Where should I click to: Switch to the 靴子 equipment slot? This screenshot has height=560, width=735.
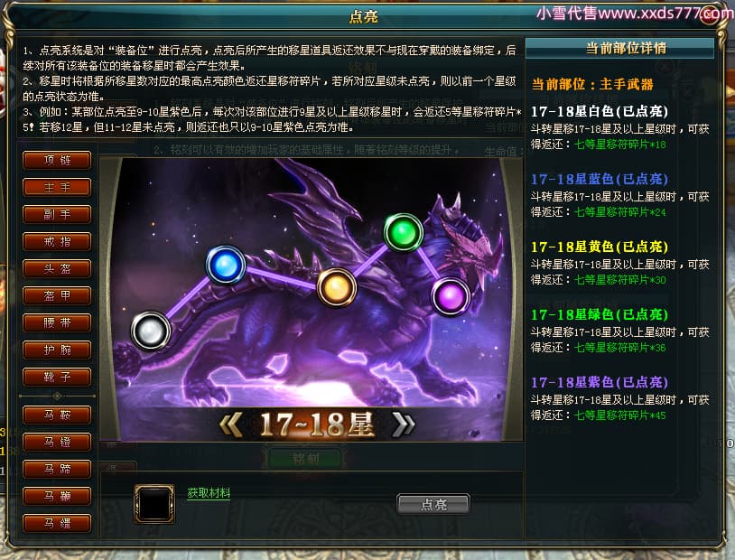57,377
